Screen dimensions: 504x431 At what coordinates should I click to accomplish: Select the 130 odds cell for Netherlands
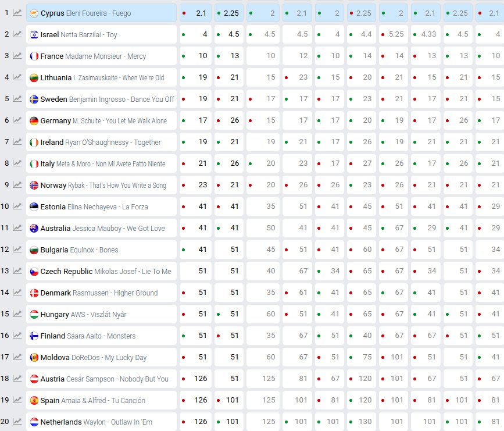pyautogui.click(x=362, y=422)
